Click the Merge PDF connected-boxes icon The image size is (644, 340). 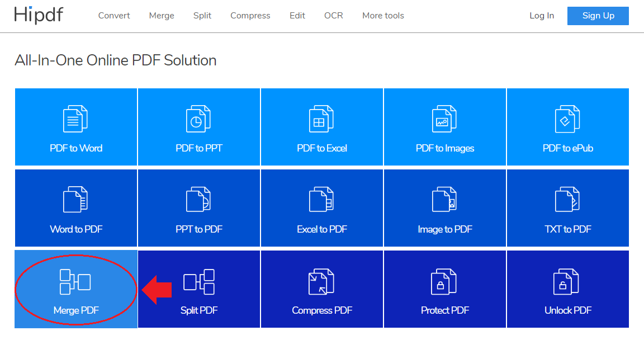pyautogui.click(x=75, y=282)
